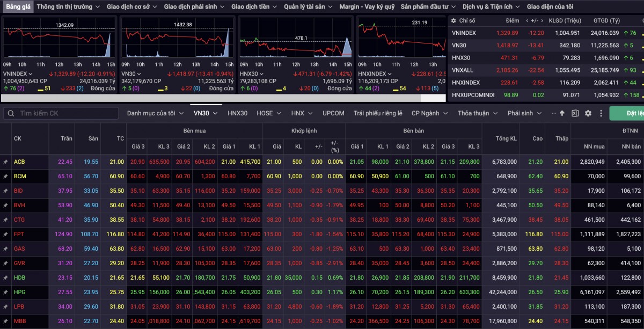Expand the Danh mục của tôi dropdown
Screen dimensions: 644x329
point(156,113)
